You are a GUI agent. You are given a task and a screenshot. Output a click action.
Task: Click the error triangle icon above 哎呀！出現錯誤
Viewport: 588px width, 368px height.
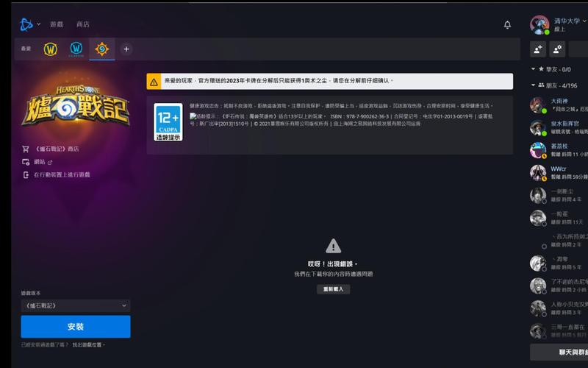[334, 247]
